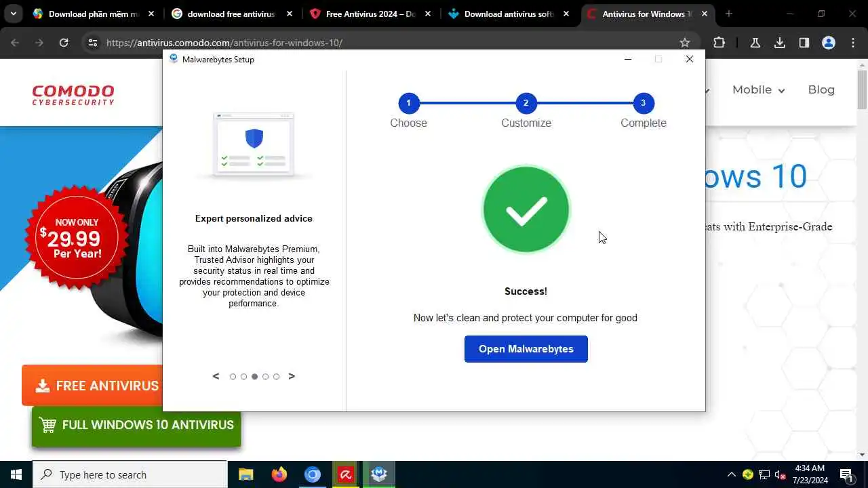Switch to Free Antivirus 2024 tab

pos(371,14)
